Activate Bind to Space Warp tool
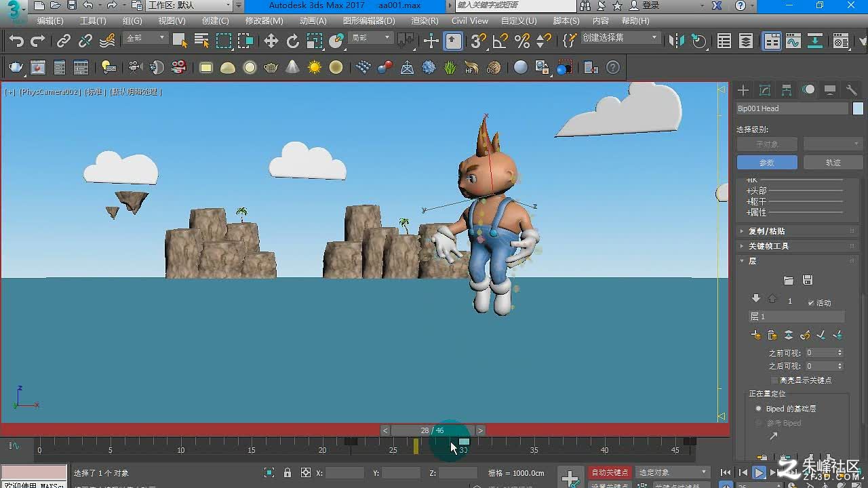868x488 pixels. (x=107, y=41)
